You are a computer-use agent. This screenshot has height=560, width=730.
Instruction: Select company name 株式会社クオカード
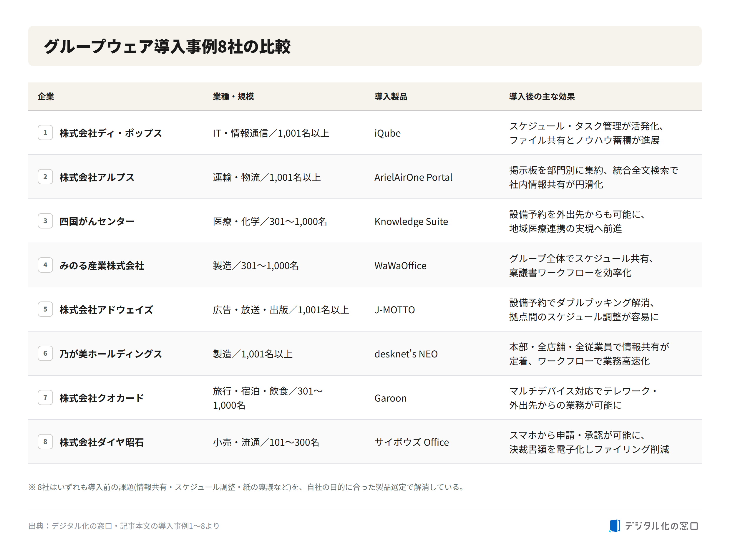coord(102,398)
